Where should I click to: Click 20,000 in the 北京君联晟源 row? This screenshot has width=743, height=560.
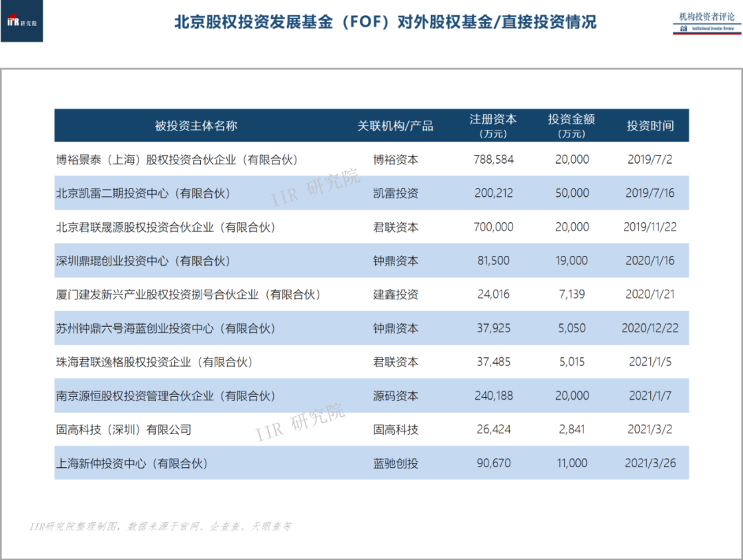tap(572, 228)
